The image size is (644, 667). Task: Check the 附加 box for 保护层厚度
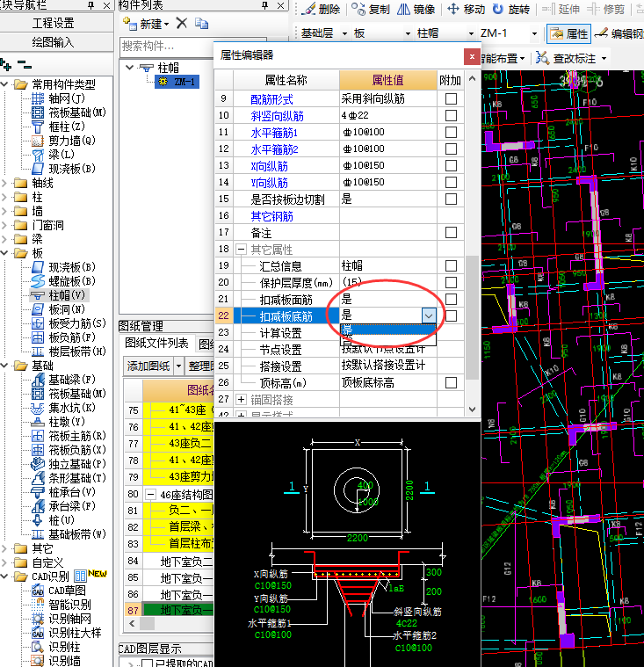click(x=451, y=282)
